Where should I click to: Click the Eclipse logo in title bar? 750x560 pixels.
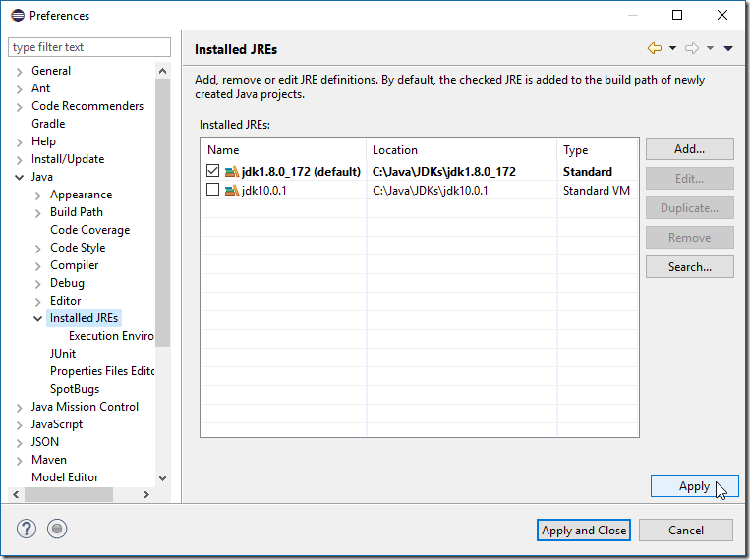click(x=18, y=16)
